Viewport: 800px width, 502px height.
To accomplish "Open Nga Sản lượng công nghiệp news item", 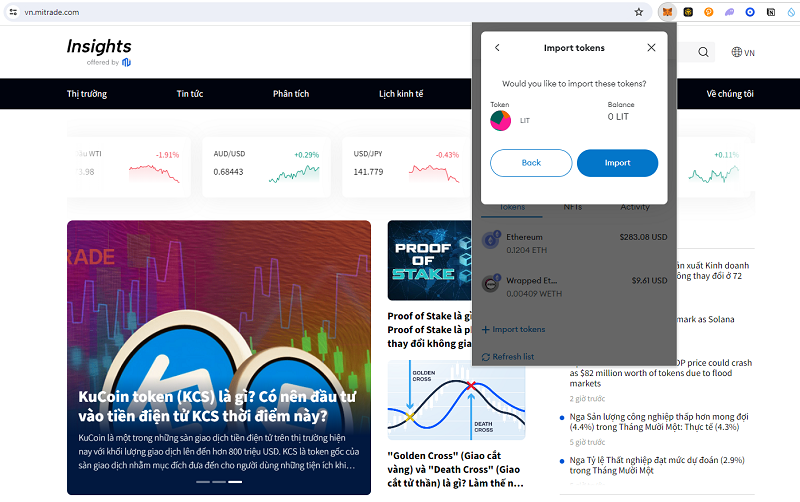I will click(x=659, y=422).
